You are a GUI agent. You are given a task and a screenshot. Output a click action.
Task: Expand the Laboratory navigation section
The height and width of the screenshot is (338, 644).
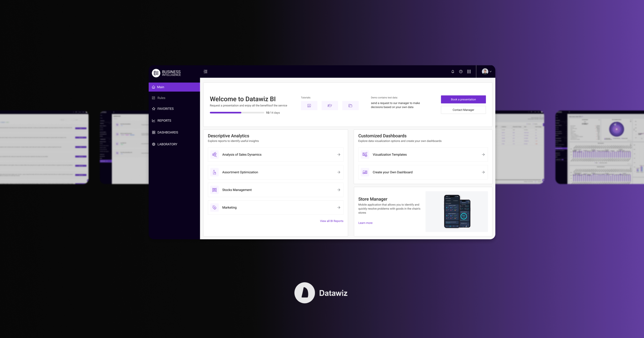pos(167,144)
